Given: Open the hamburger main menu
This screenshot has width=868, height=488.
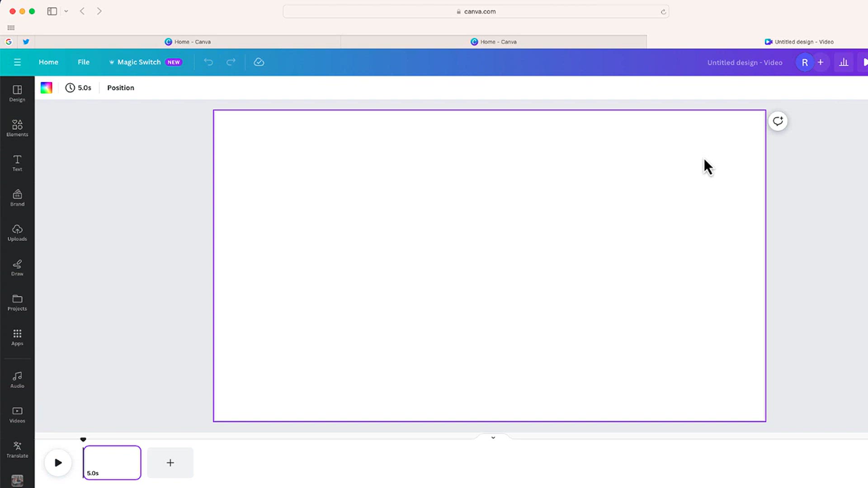Looking at the screenshot, I should 17,62.
